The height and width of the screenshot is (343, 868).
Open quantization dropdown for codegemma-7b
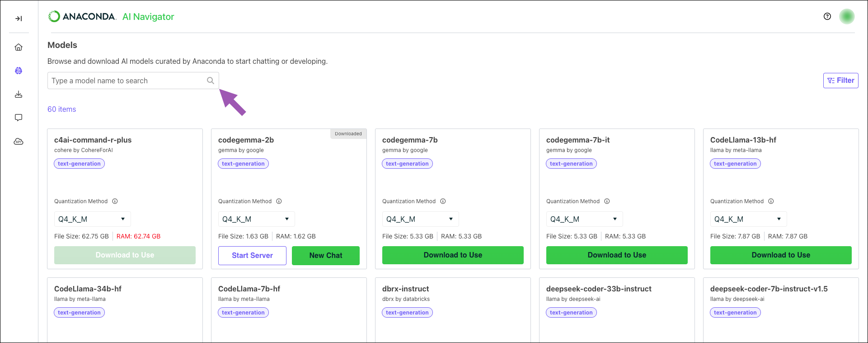pyautogui.click(x=421, y=219)
